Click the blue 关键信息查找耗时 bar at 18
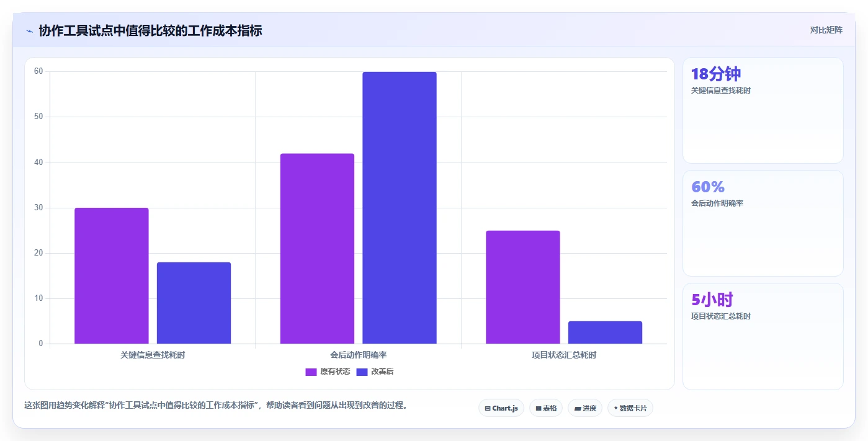 (194, 303)
